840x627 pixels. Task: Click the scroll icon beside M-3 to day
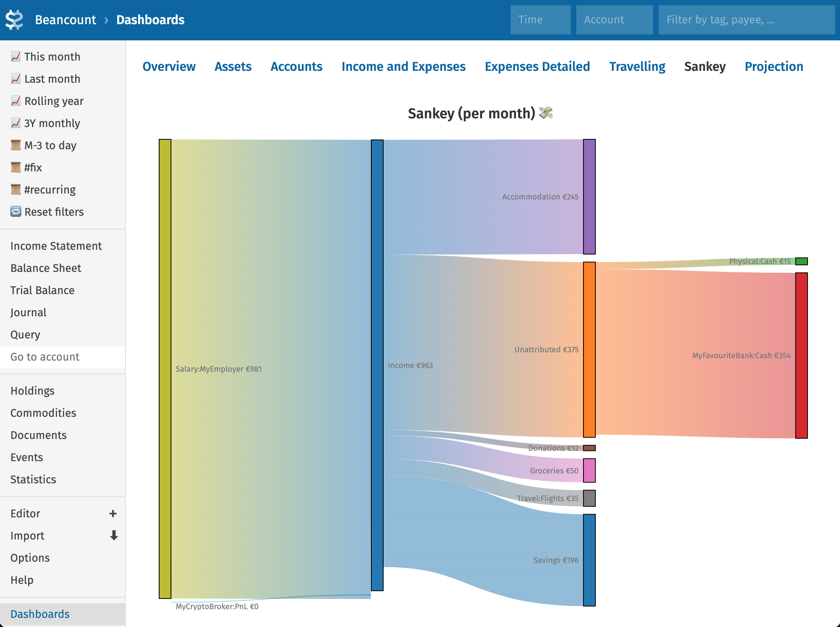point(15,145)
